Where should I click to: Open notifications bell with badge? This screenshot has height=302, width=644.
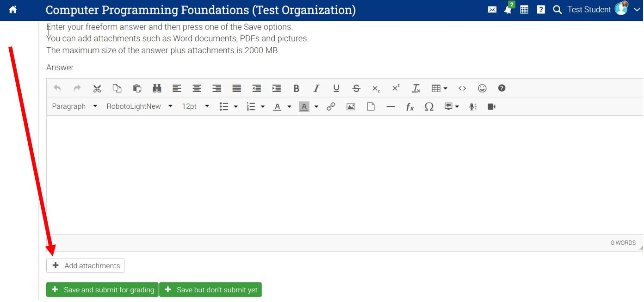tap(508, 10)
